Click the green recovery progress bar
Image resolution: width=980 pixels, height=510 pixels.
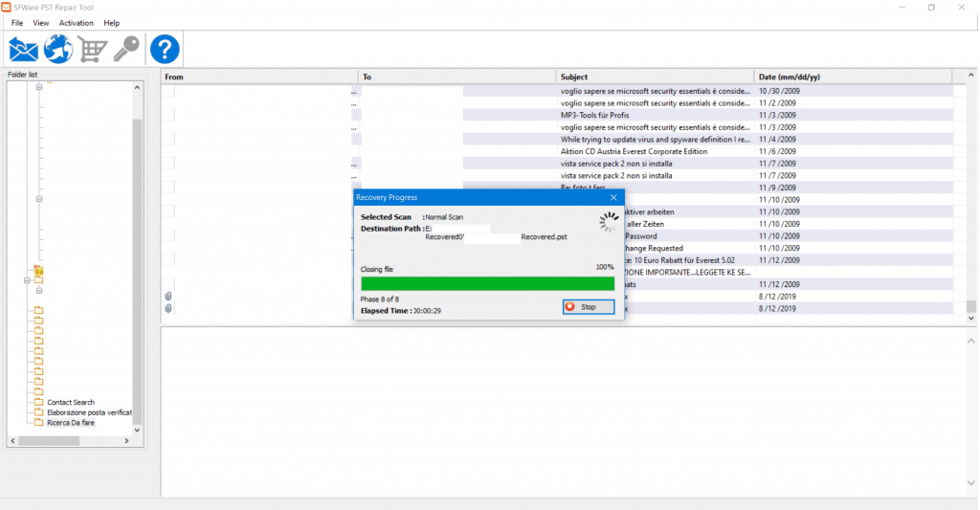pyautogui.click(x=487, y=284)
